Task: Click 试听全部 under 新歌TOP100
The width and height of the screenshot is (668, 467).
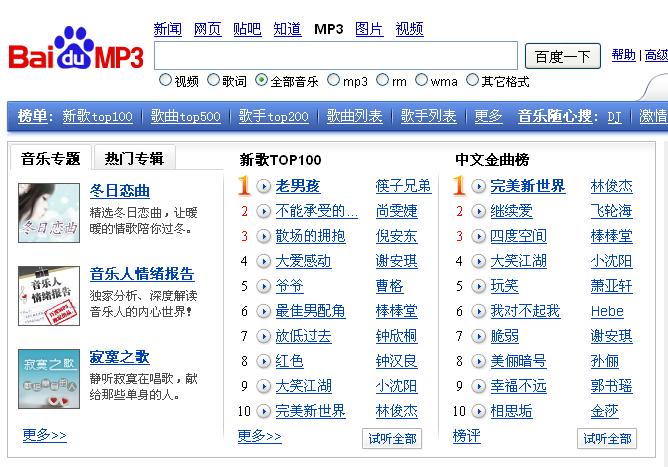Action: 392,438
